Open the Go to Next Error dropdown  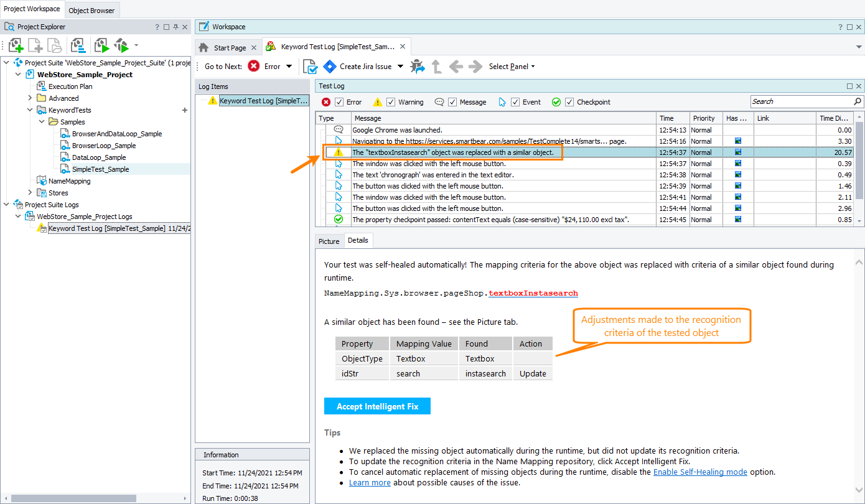(x=288, y=66)
